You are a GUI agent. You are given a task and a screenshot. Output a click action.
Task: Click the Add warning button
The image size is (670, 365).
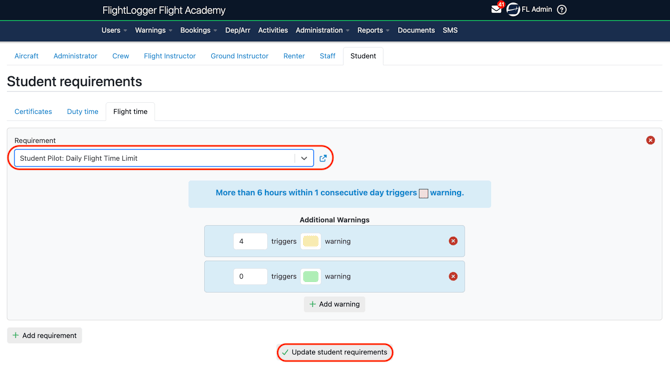pos(335,304)
